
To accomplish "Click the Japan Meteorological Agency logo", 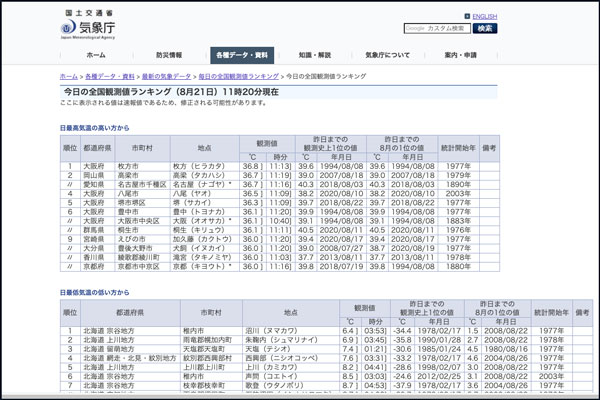I will (x=89, y=26).
